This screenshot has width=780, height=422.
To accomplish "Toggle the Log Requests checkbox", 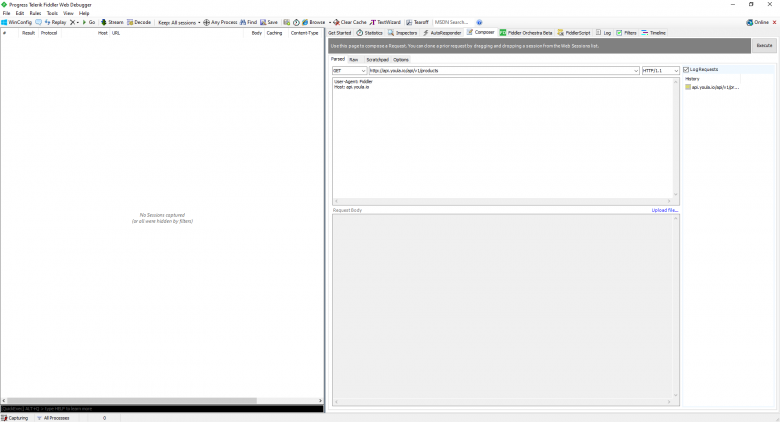I will pos(686,70).
